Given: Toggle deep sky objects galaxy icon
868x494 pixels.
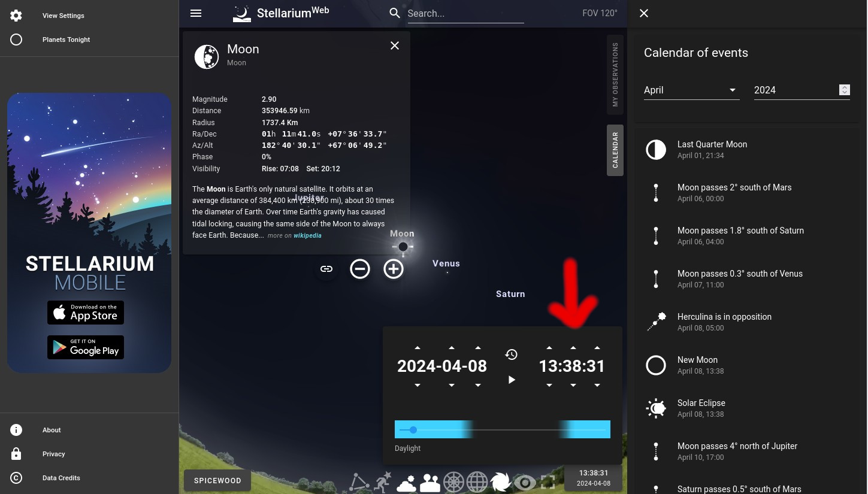Looking at the screenshot, I should coord(500,482).
